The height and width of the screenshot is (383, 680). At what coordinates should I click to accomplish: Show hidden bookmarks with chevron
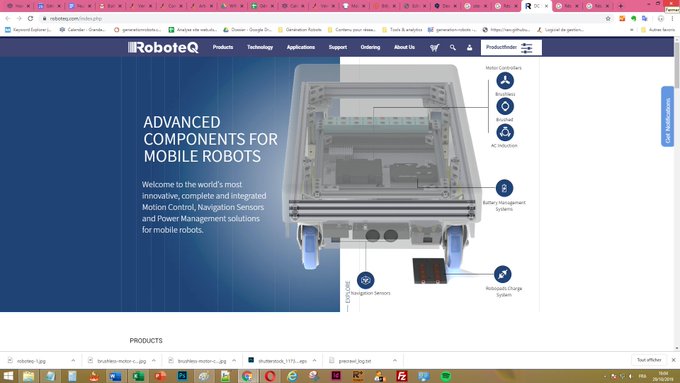pyautogui.click(x=631, y=30)
